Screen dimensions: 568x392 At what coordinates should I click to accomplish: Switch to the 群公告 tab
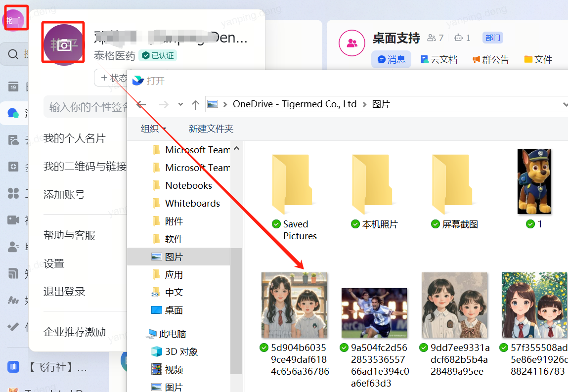point(490,59)
